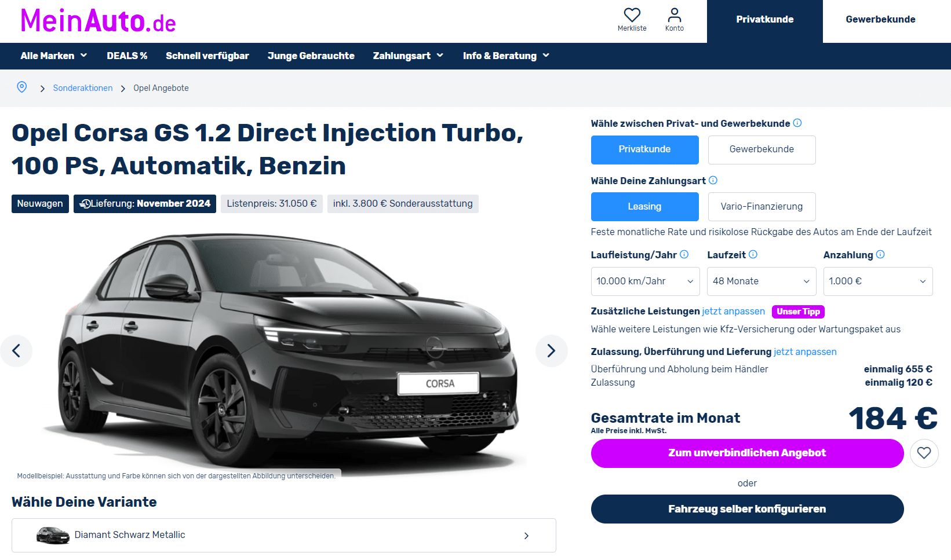Click the Wähle Deine Variante heading
This screenshot has width=951, height=560.
(84, 502)
